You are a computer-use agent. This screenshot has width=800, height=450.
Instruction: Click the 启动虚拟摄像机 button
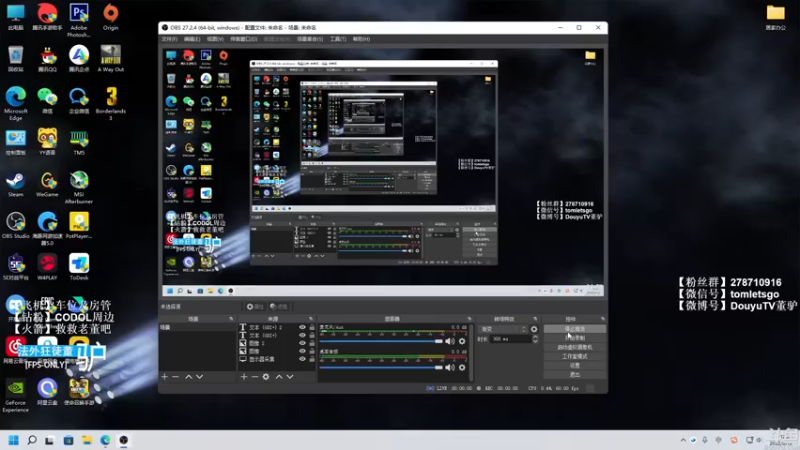click(x=574, y=347)
